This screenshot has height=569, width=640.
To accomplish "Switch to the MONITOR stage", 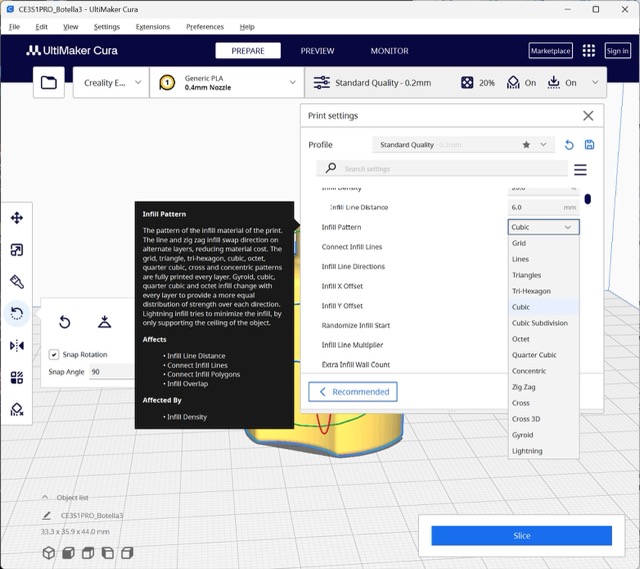I will pos(389,51).
